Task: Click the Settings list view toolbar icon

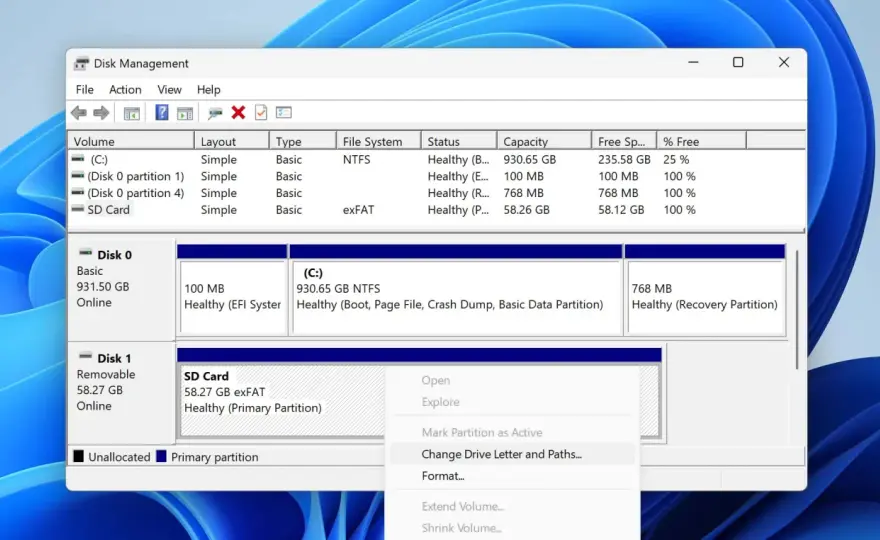Action: tap(284, 113)
